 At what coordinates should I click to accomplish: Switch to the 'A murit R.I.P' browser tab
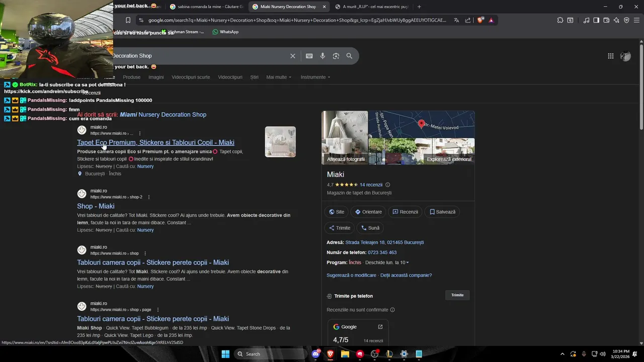pos(372,7)
